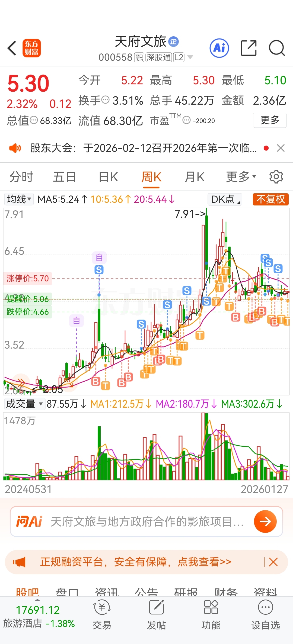Open the 研报 tab
The image size is (293, 644).
click(186, 592)
